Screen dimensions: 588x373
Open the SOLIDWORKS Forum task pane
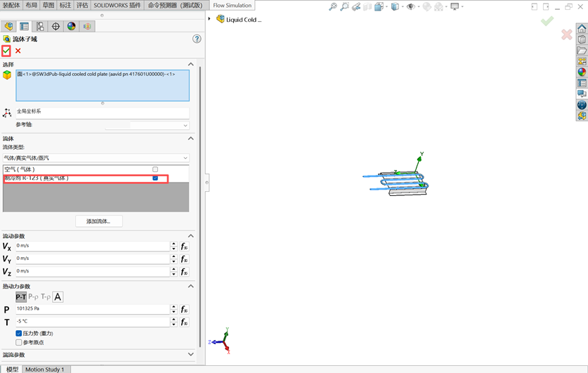coord(582,93)
